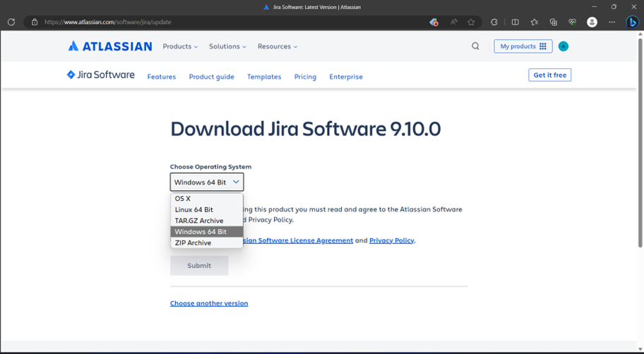Expand the Products menu
Screen dimensions: 644x354
coord(180,47)
